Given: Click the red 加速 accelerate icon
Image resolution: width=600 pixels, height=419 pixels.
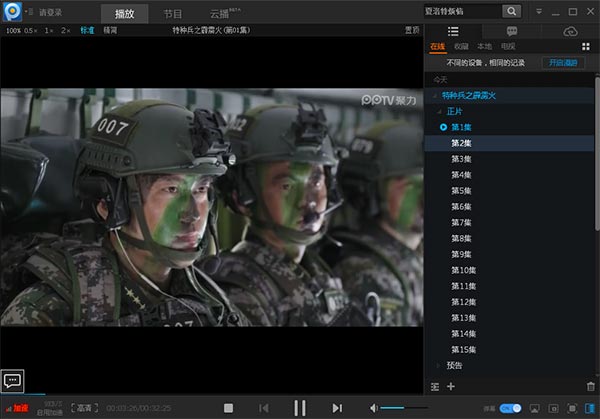Looking at the screenshot, I should [x=17, y=408].
